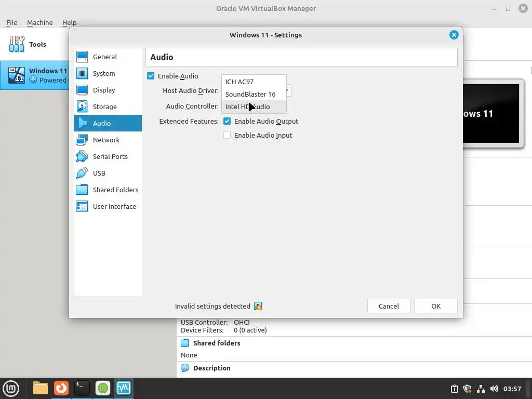Click the 'Device Filters:' detail row
532x399 pixels.
[223, 330]
